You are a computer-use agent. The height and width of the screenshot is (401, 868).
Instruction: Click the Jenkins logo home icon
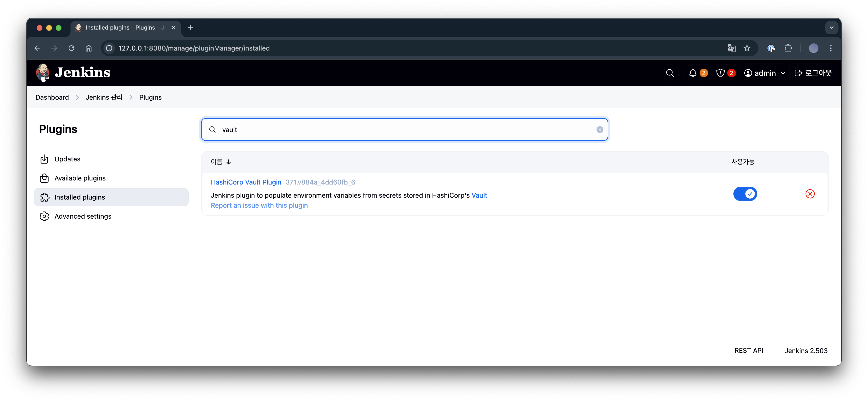tap(43, 72)
